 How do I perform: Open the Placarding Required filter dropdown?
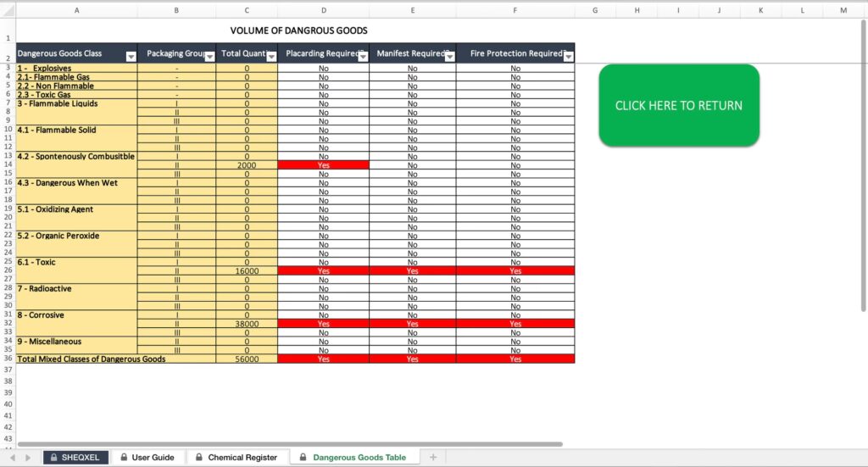point(362,56)
